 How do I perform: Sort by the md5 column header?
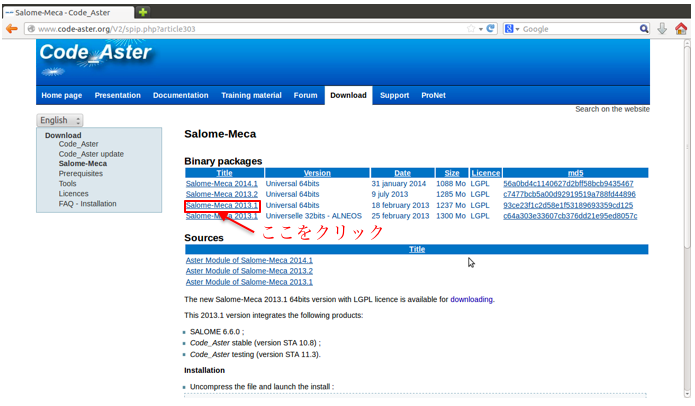pos(575,173)
